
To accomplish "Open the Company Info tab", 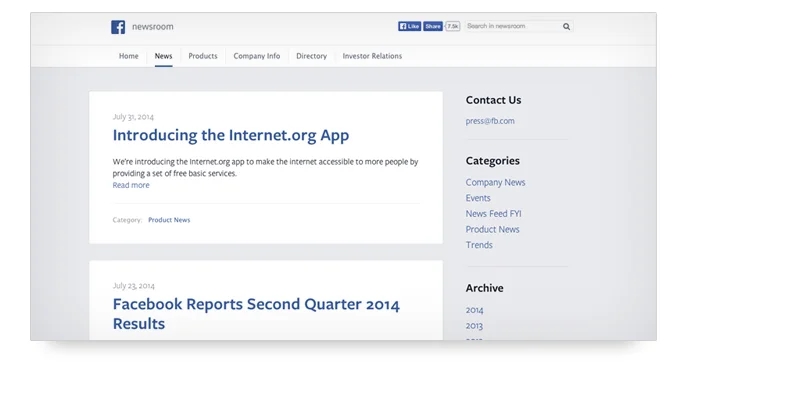I will click(x=257, y=56).
